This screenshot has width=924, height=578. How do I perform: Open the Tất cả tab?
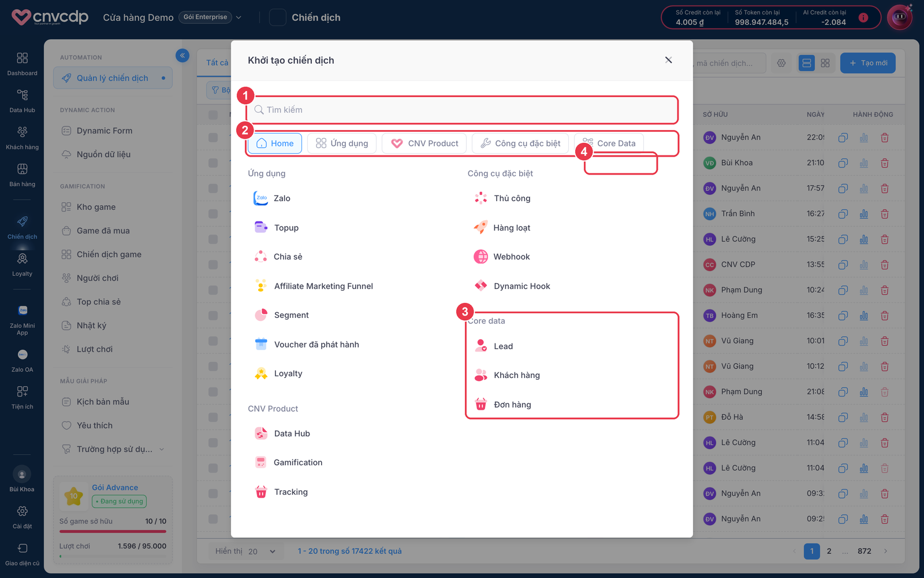coord(217,62)
